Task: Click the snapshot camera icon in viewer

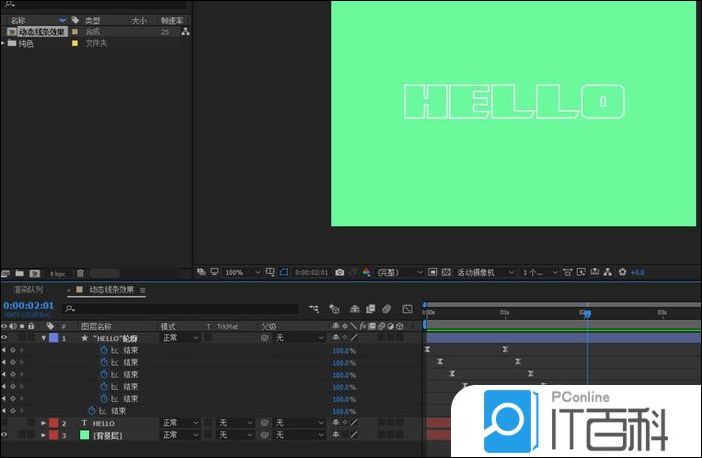Action: coord(340,272)
